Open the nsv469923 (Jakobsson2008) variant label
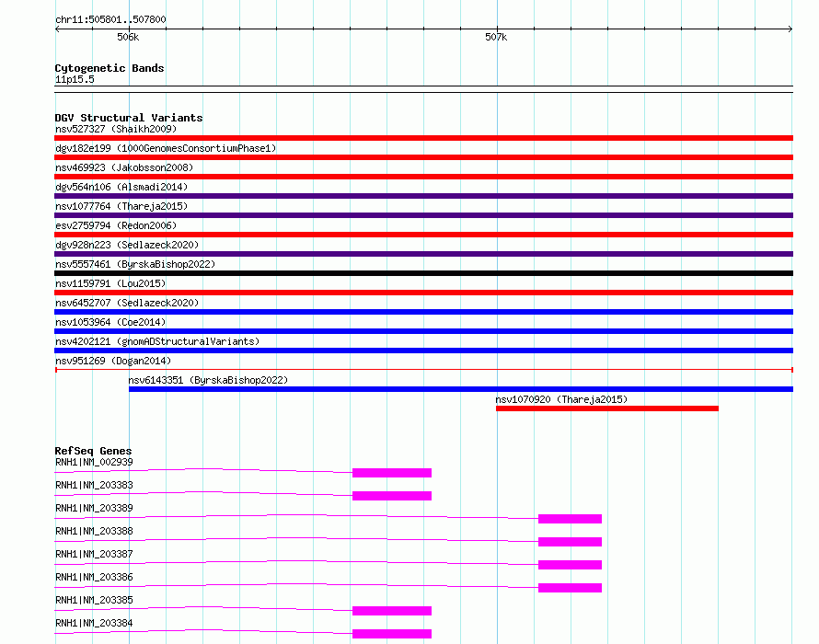The width and height of the screenshot is (819, 644). [x=124, y=167]
